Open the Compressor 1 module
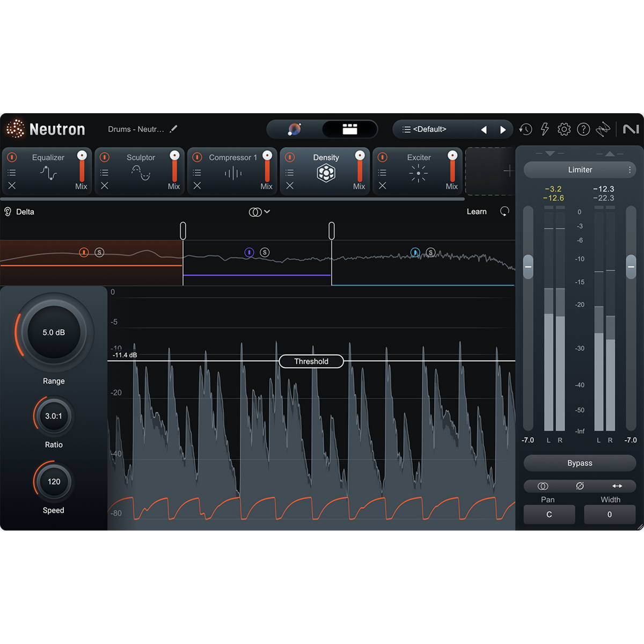 233,171
